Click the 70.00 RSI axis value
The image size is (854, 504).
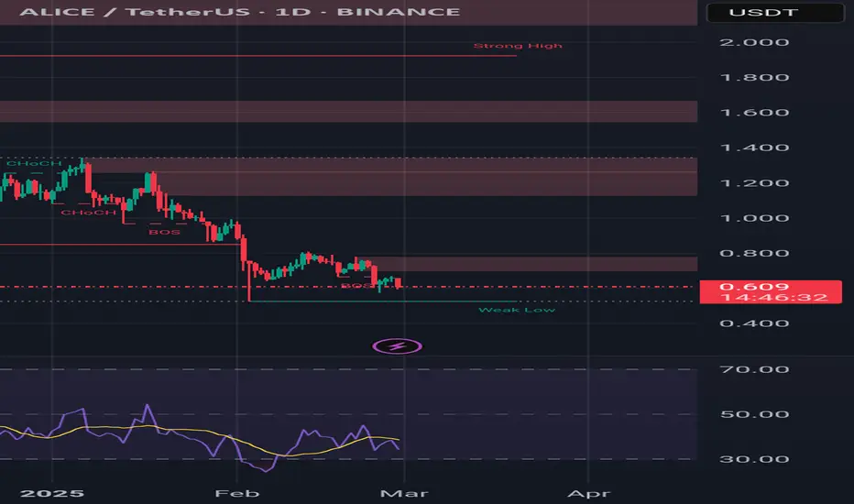coord(754,369)
